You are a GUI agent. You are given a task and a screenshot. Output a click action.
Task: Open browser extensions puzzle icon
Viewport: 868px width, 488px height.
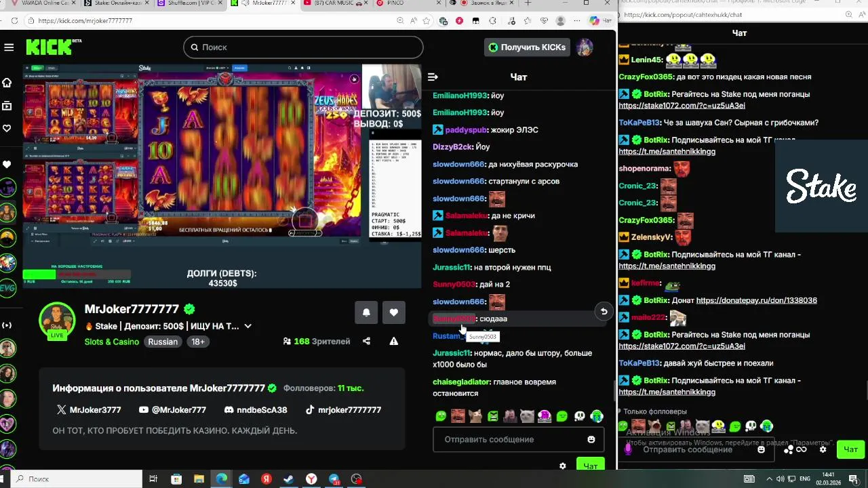pos(493,21)
